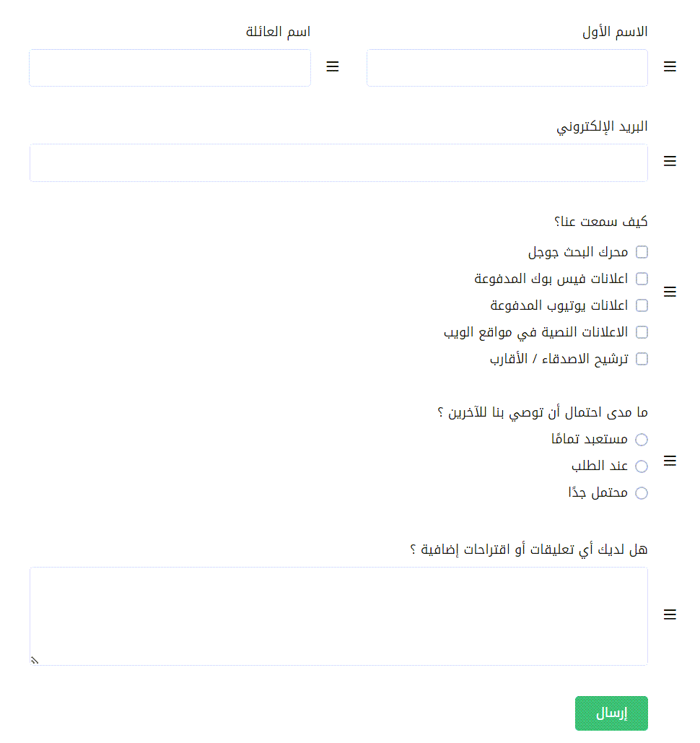Click drag handle beside the recommendation radio group
The width and height of the screenshot is (700, 743).
(x=670, y=461)
